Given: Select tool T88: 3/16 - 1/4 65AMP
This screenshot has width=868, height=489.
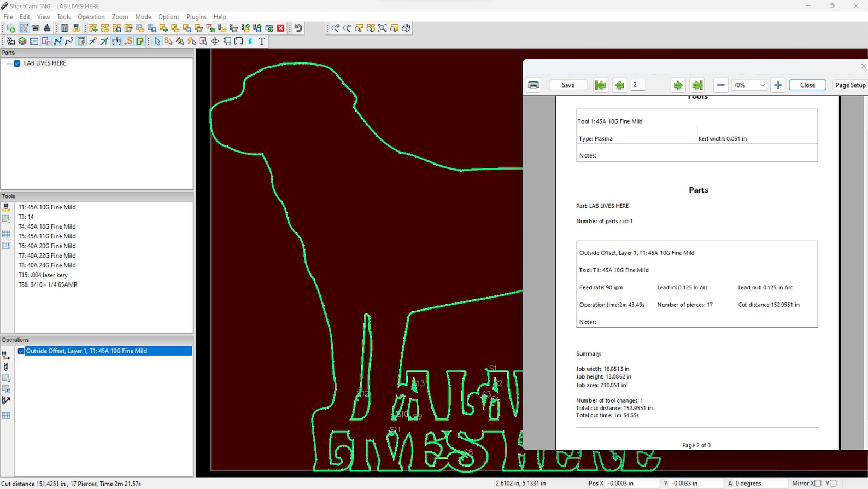Looking at the screenshot, I should point(48,285).
